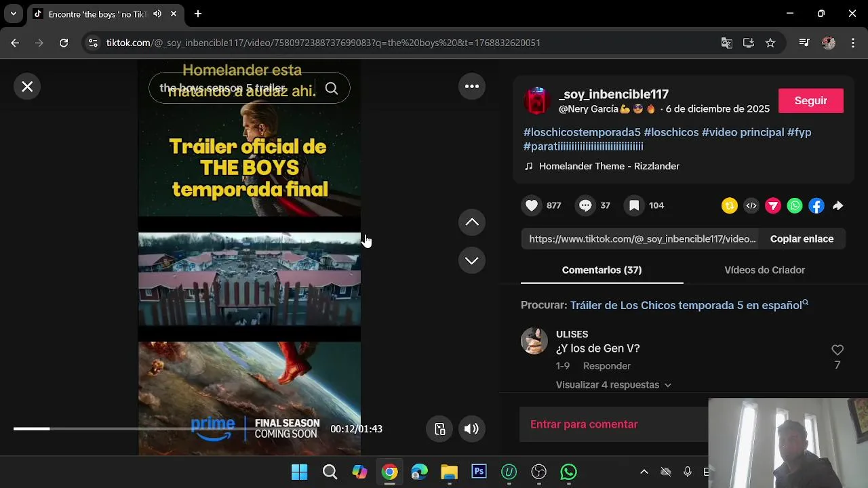Expand Visualizar 4 respuestas replies
Viewport: 868px width, 488px height.
tap(614, 385)
